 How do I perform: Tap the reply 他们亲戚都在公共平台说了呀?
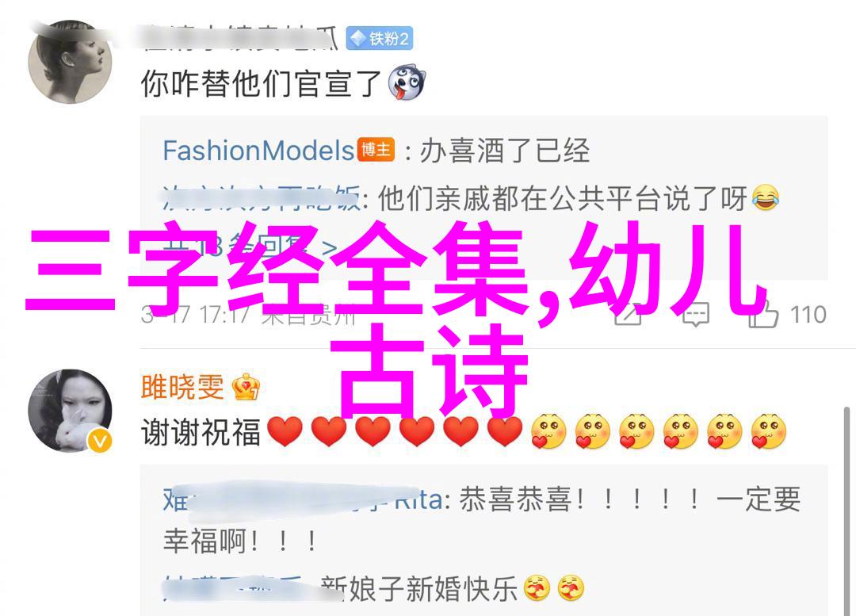(x=562, y=198)
